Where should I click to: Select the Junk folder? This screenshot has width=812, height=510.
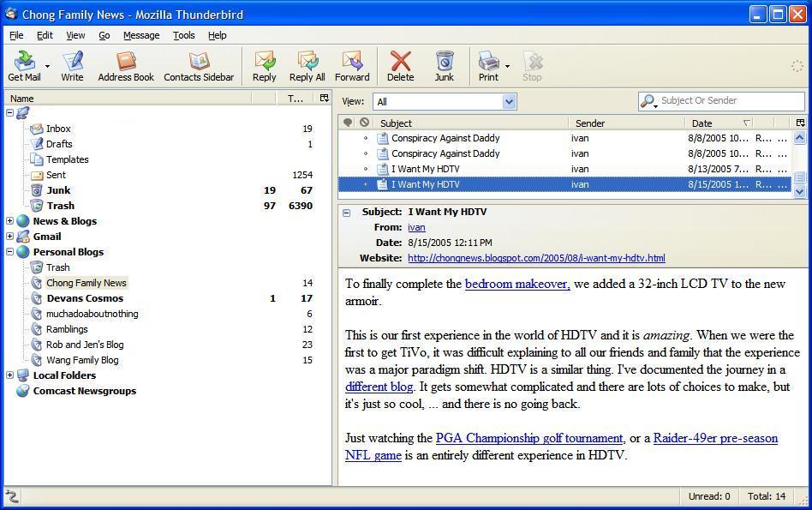pyautogui.click(x=58, y=190)
